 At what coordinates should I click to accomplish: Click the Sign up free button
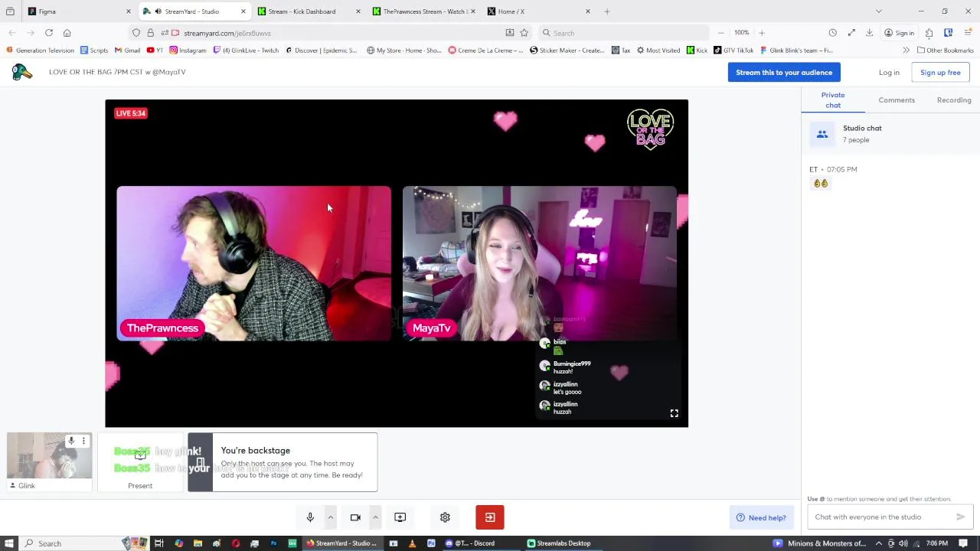click(940, 72)
